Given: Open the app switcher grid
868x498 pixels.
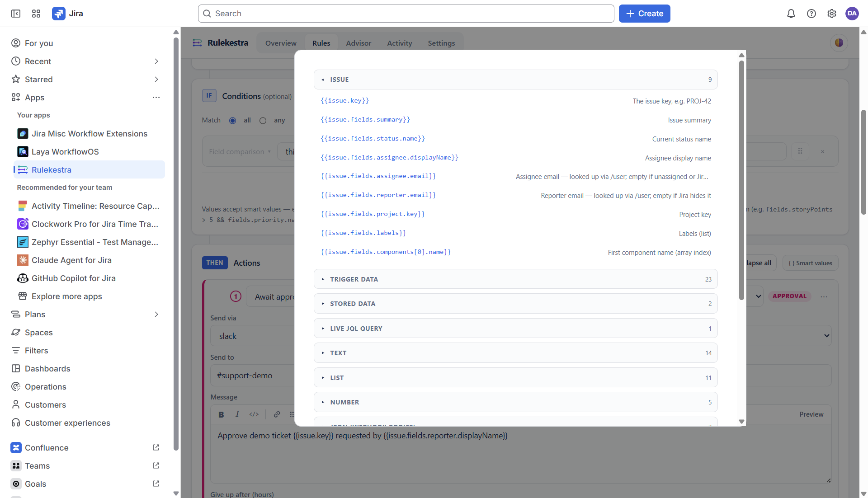Looking at the screenshot, I should 36,14.
